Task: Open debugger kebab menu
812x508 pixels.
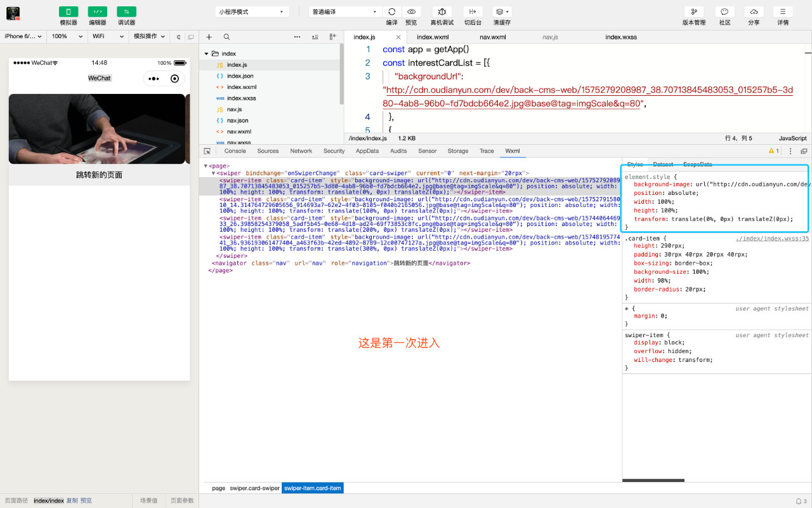Action: [790, 151]
